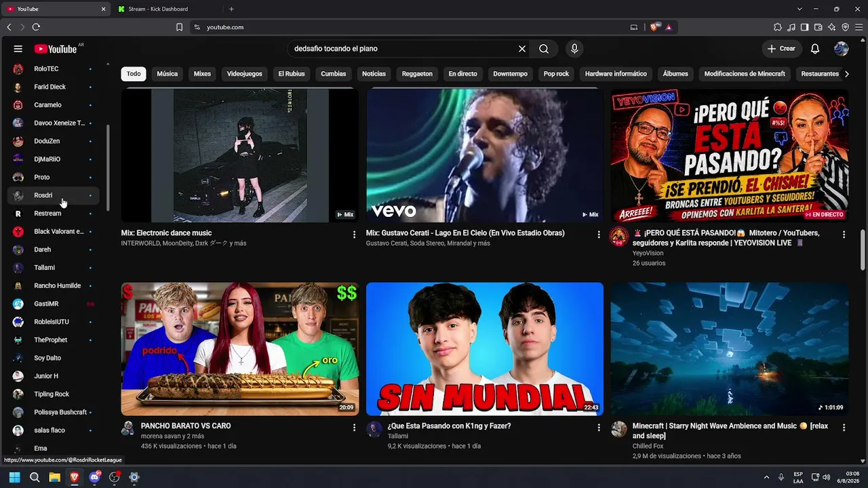This screenshot has width=868, height=488.
Task: Bookmark this page with the bookmark icon
Action: coord(179,27)
